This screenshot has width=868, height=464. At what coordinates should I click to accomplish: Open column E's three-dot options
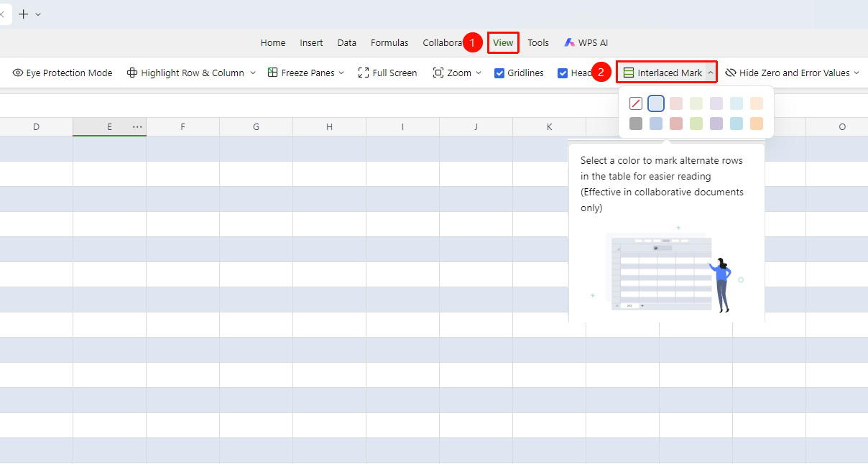pos(137,126)
